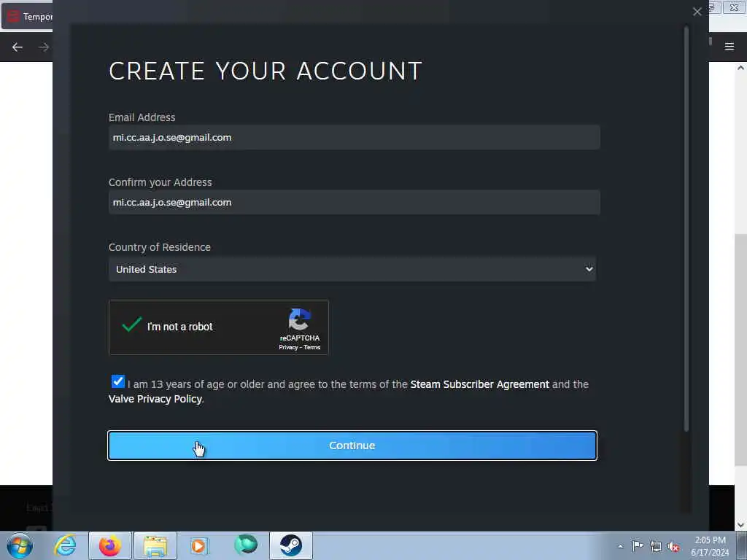Show hidden system tray icons

620,547
